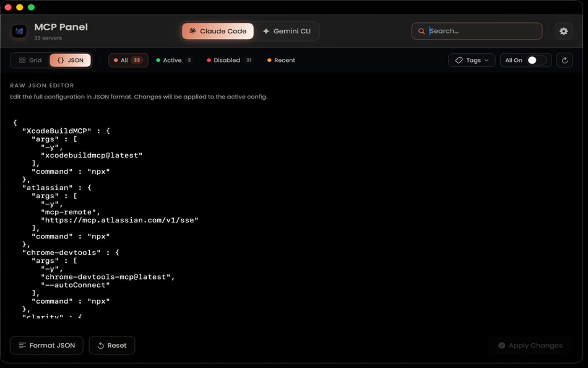The width and height of the screenshot is (588, 368).
Task: Click the "chrome-devtools" key line
Action: pyautogui.click(x=71, y=252)
